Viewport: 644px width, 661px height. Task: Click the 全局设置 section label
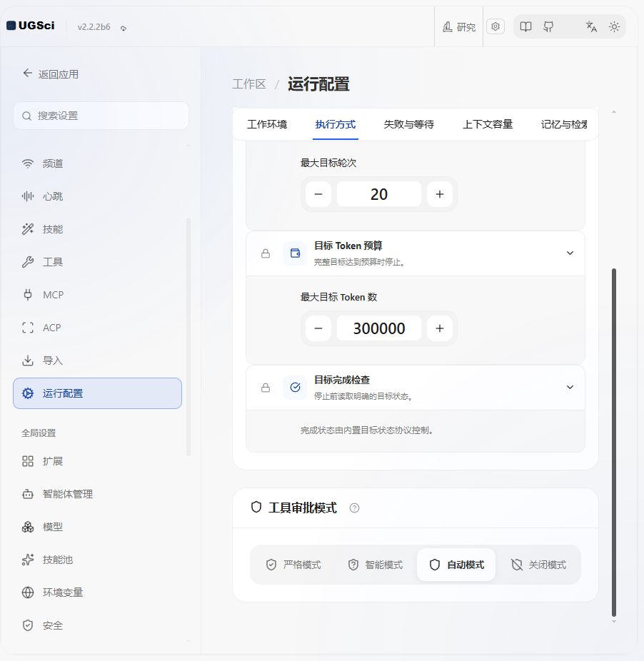tap(39, 433)
